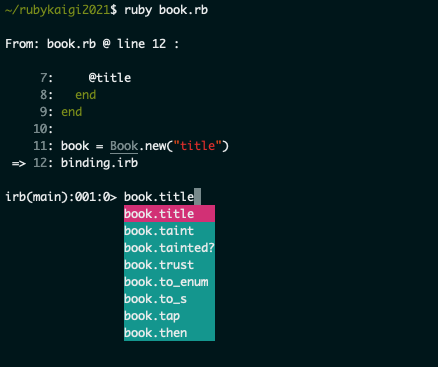Click the @title text on line 7
This screenshot has width=438, height=367.
[x=110, y=78]
